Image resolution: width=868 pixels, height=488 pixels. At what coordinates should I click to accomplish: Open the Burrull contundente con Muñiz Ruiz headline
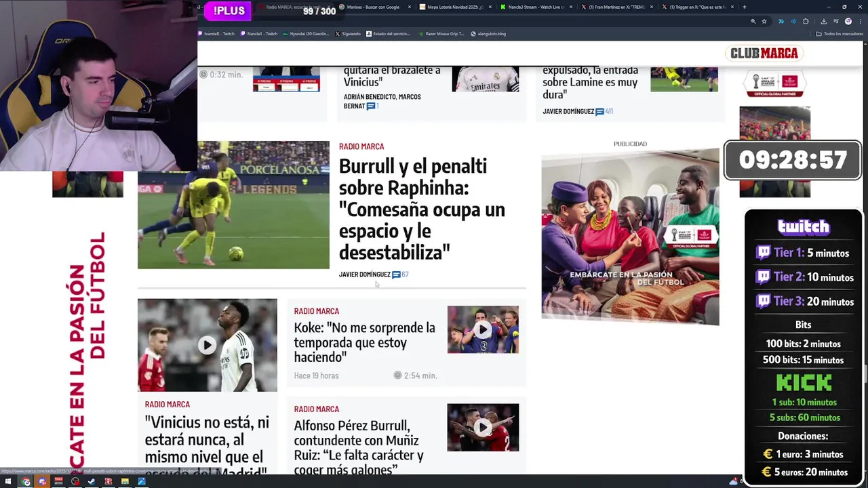359,447
